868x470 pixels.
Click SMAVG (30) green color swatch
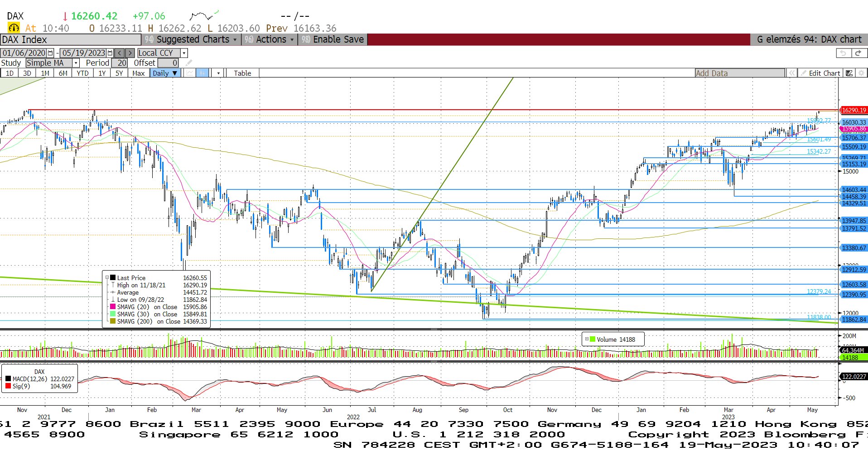[113, 314]
